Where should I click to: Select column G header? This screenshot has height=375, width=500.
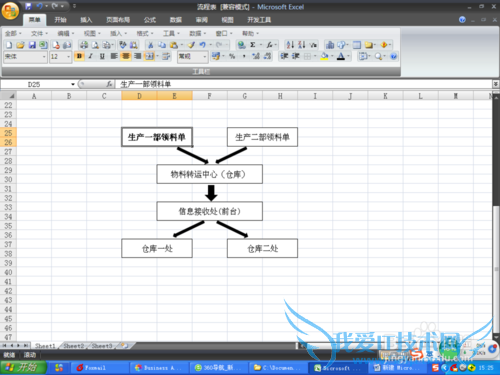pyautogui.click(x=245, y=96)
